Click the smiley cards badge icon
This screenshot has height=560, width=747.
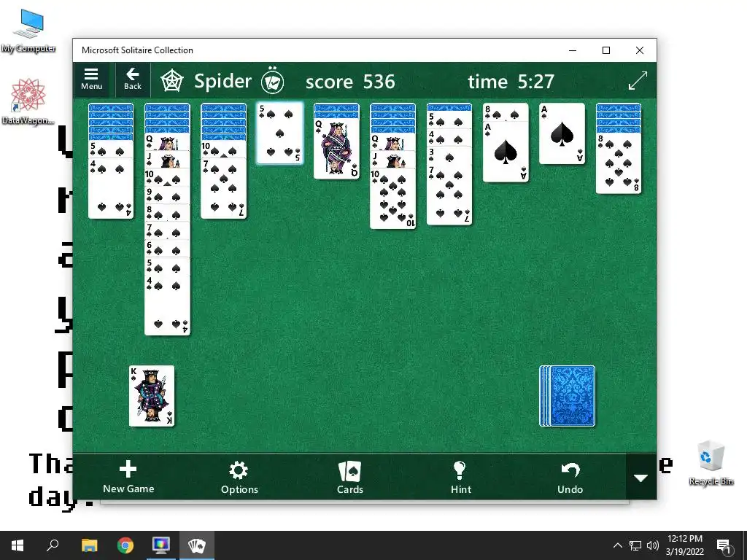pyautogui.click(x=273, y=81)
